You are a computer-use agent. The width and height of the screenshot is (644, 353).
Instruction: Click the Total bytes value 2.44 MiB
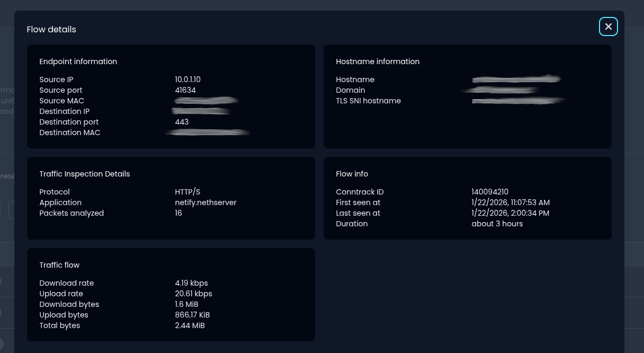coord(190,325)
